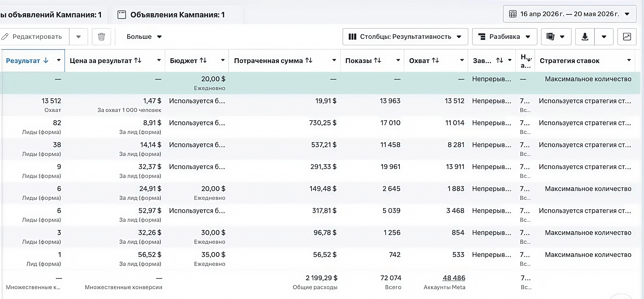Click the calendar icon in date range
Screen dimensions: 644x299
pos(512,14)
